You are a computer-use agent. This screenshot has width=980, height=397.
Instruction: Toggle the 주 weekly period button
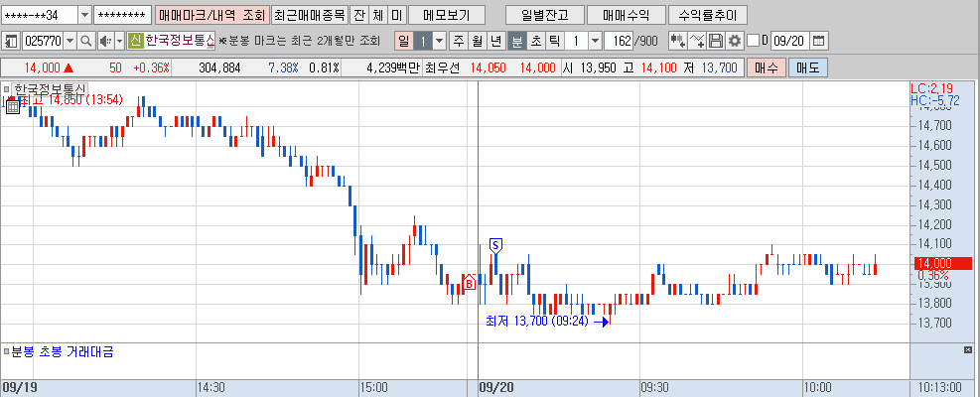coord(459,42)
